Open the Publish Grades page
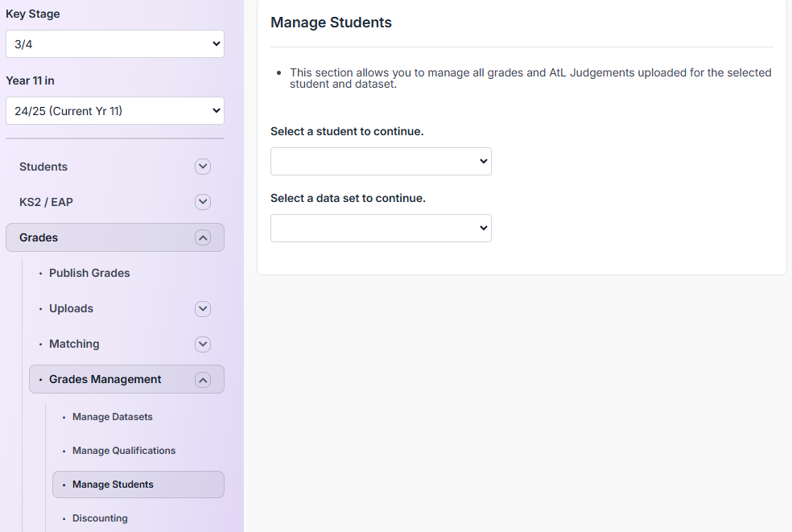Viewport: 792px width, 532px height. [89, 273]
